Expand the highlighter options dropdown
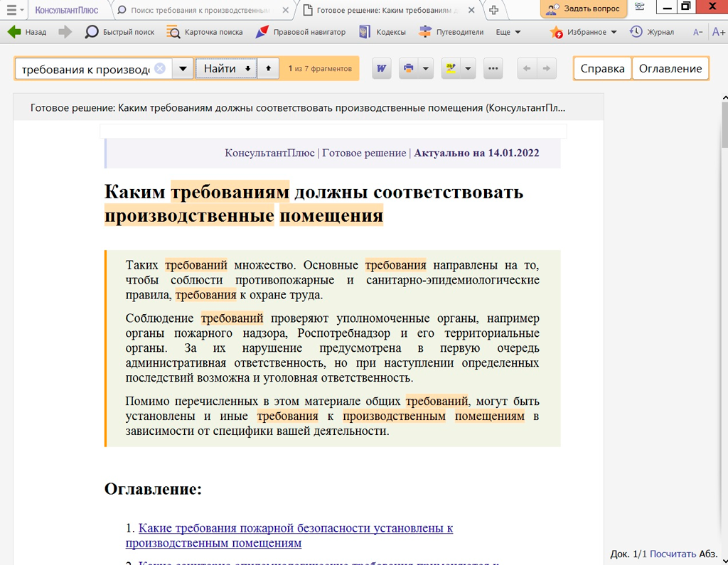Image resolution: width=728 pixels, height=565 pixels. 469,69
